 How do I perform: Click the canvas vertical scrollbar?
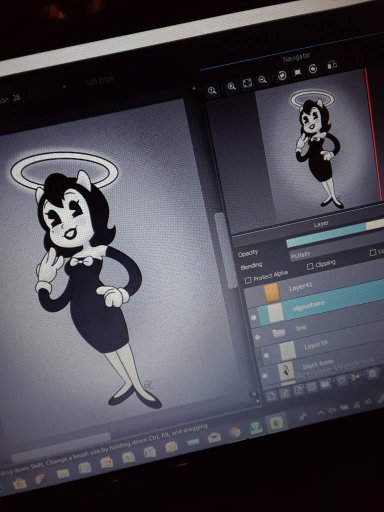coord(222,247)
